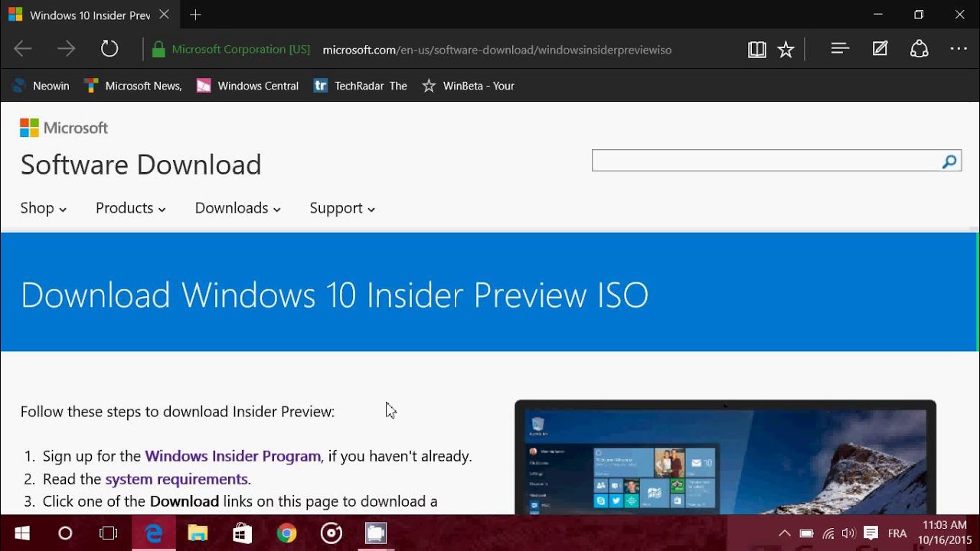Open the Windows Insider Program link
Viewport: 980px width, 551px height.
[233, 456]
